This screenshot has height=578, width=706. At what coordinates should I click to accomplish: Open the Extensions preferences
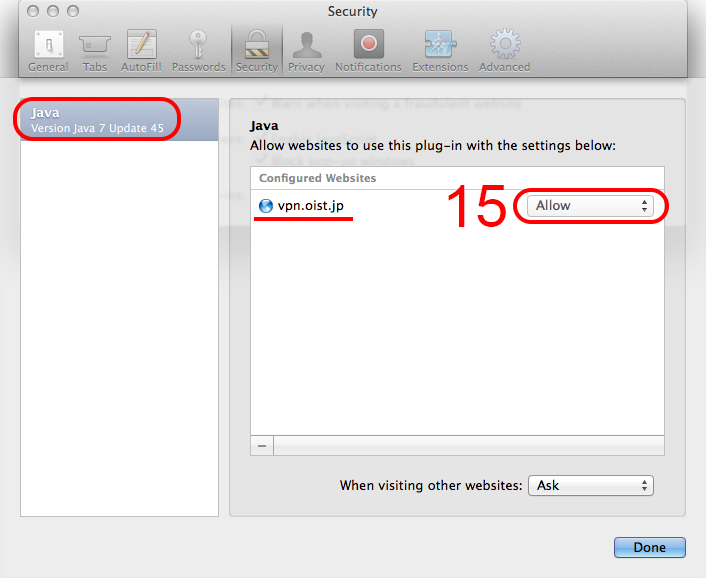click(x=440, y=50)
